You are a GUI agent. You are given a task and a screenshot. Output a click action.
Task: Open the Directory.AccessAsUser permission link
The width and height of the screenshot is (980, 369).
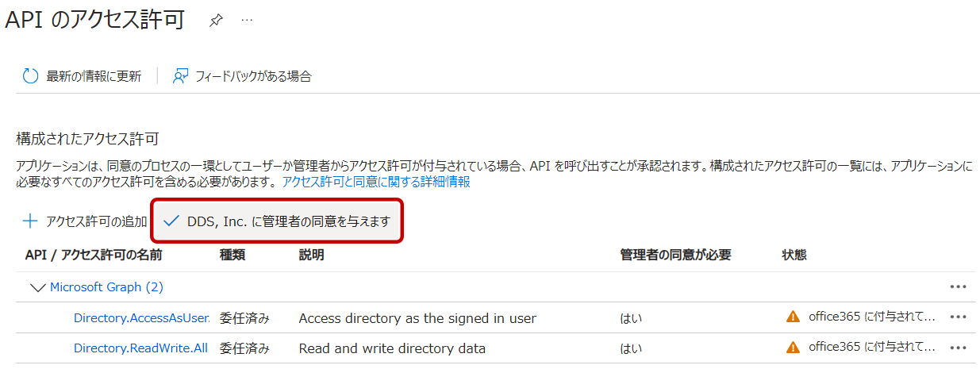pos(141,318)
